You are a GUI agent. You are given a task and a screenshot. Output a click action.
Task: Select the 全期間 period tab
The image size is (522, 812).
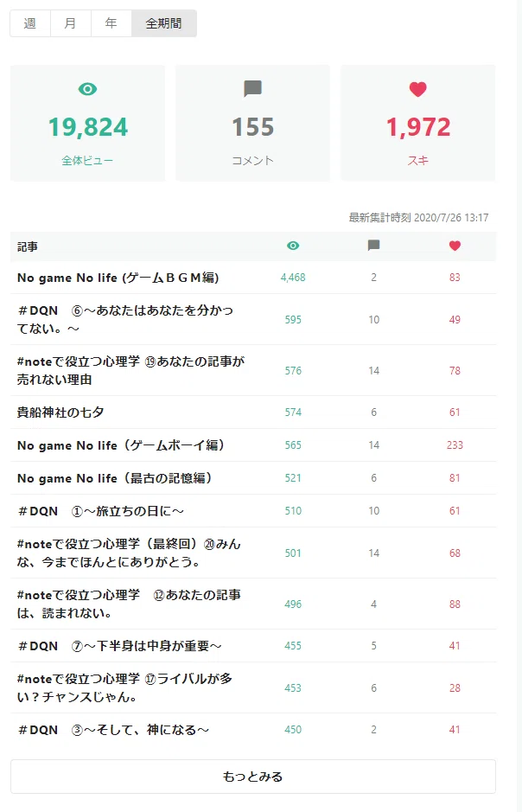coord(163,23)
